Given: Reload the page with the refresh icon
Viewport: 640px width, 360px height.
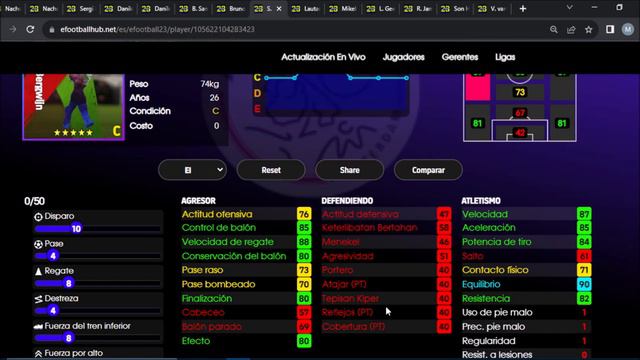Looking at the screenshot, I should tap(30, 29).
